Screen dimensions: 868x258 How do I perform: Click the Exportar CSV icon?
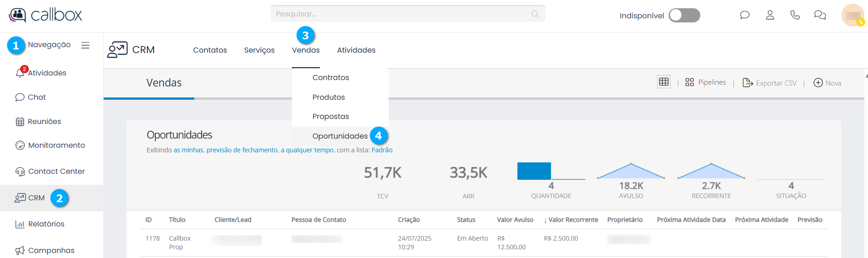point(747,82)
